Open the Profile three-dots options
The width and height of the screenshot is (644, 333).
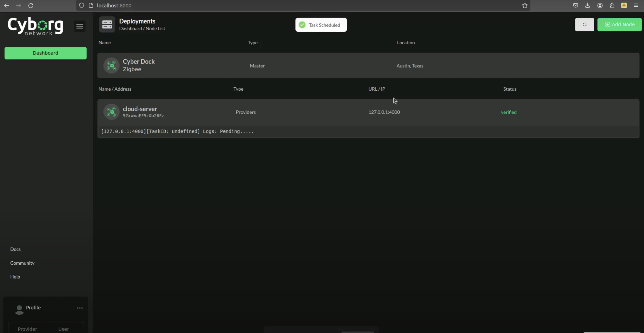[x=80, y=308]
